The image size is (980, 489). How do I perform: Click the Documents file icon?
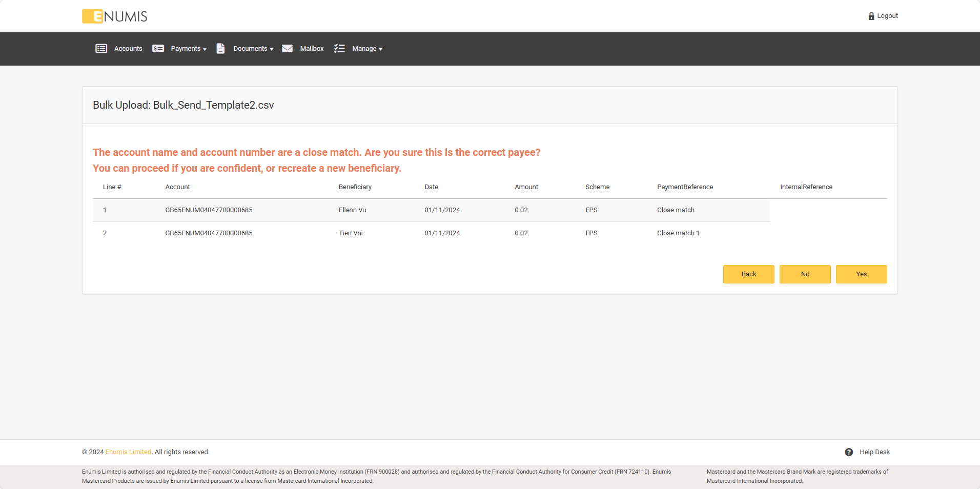coord(220,49)
